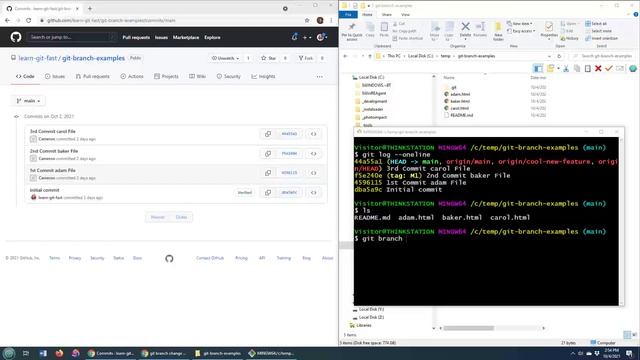Open the Windows Start button

click(x=9, y=353)
